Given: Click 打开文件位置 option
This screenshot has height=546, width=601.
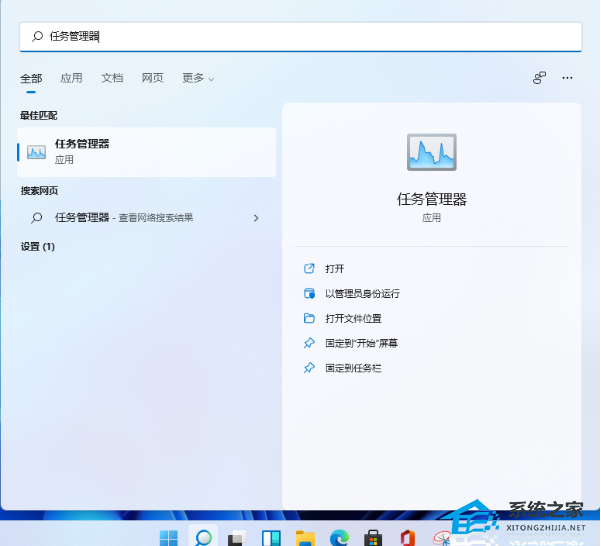Looking at the screenshot, I should pos(353,319).
